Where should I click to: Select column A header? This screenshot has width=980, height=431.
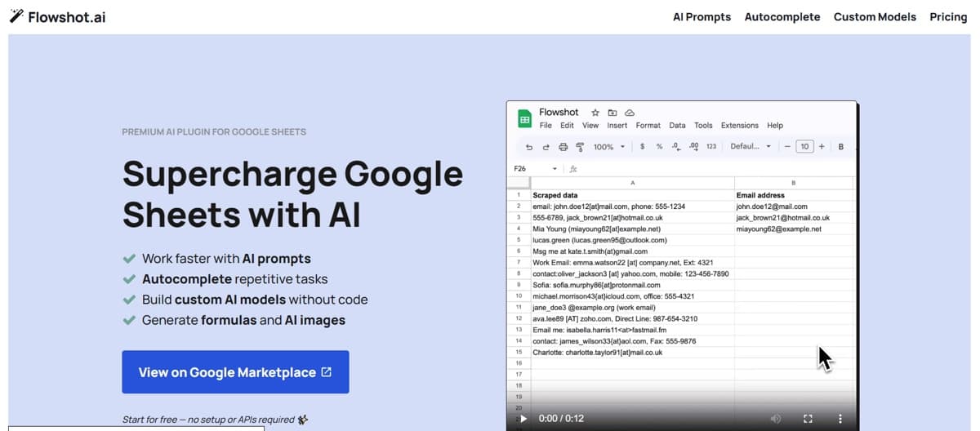(633, 183)
